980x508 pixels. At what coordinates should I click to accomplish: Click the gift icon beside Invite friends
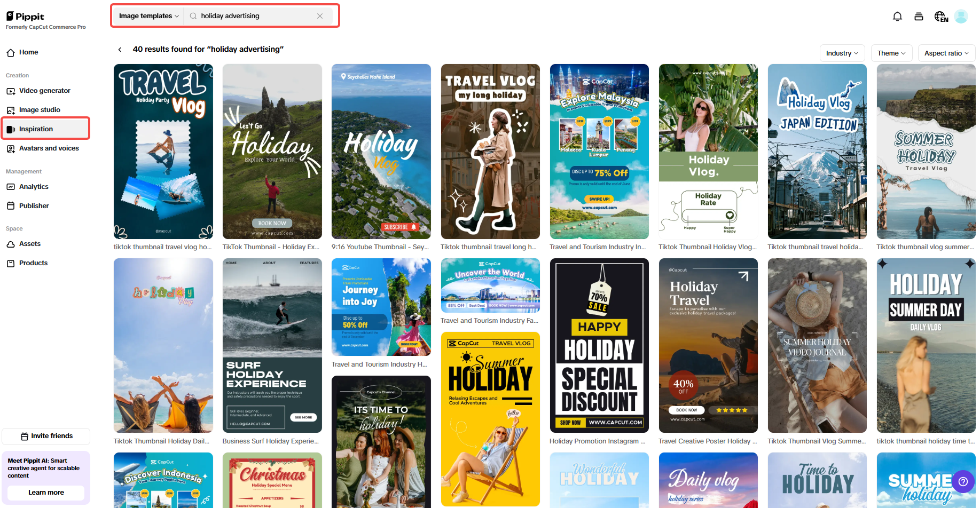click(x=24, y=436)
